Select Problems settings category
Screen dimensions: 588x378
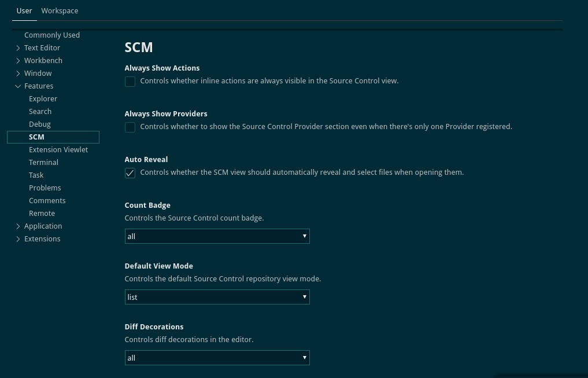[45, 188]
